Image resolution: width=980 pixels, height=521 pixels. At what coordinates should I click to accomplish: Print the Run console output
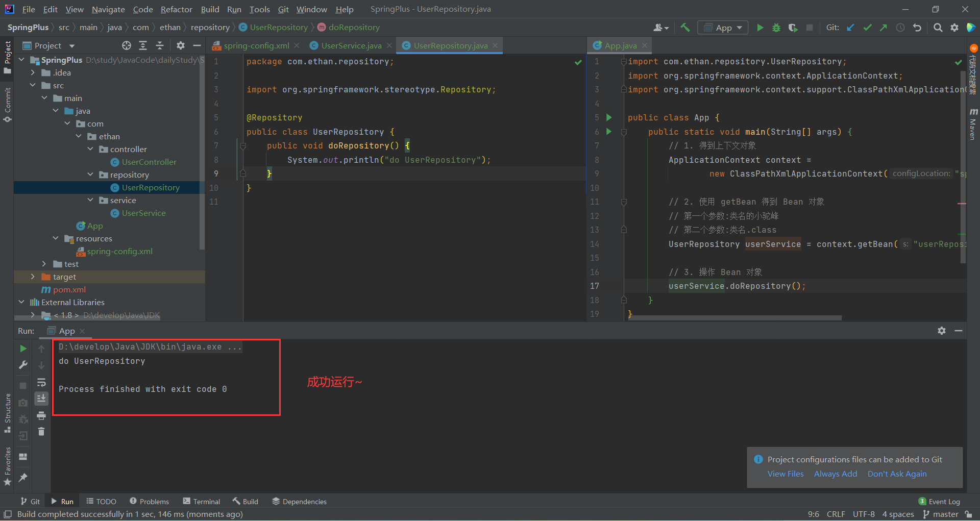[x=41, y=415]
